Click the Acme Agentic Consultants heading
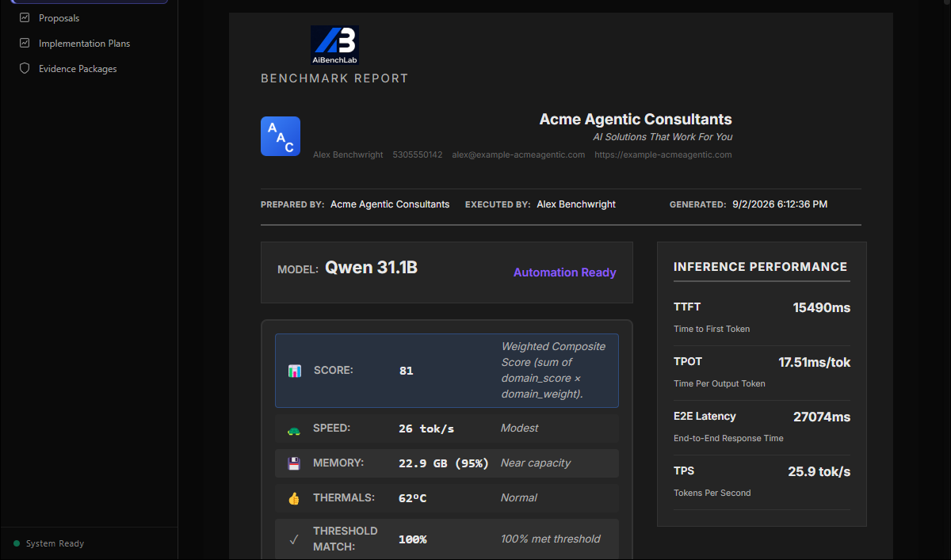Image resolution: width=951 pixels, height=560 pixels. 636,120
